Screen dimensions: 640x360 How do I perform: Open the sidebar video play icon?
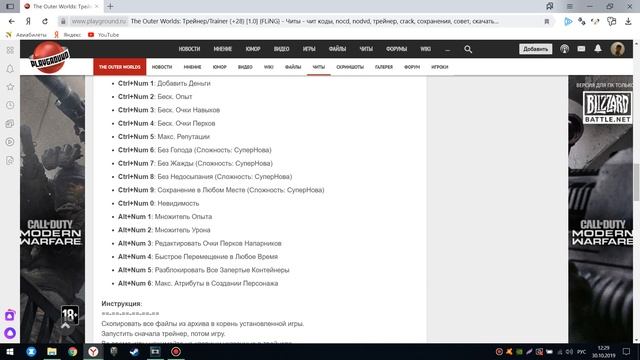10,142
